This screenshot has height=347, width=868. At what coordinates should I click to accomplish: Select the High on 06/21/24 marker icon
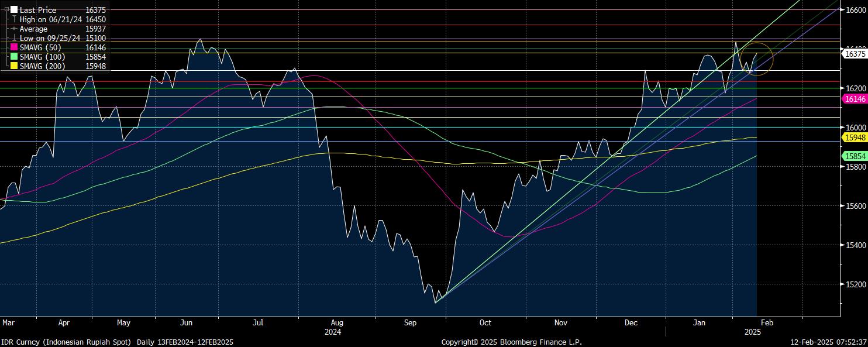pyautogui.click(x=14, y=19)
